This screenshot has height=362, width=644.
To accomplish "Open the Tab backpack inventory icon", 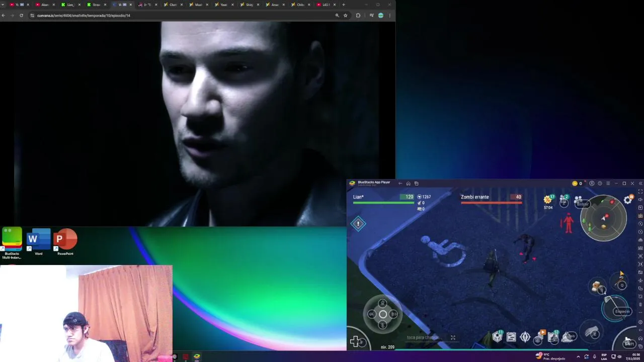I will [569, 337].
